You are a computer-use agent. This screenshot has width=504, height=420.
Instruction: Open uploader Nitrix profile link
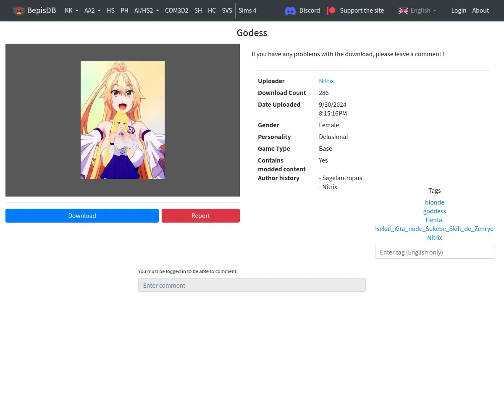(326, 81)
